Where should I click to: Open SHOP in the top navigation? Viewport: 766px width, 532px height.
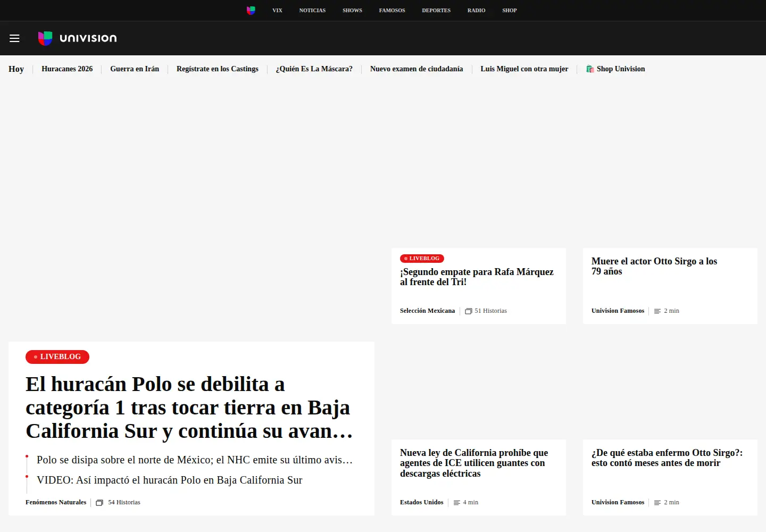pos(510,10)
